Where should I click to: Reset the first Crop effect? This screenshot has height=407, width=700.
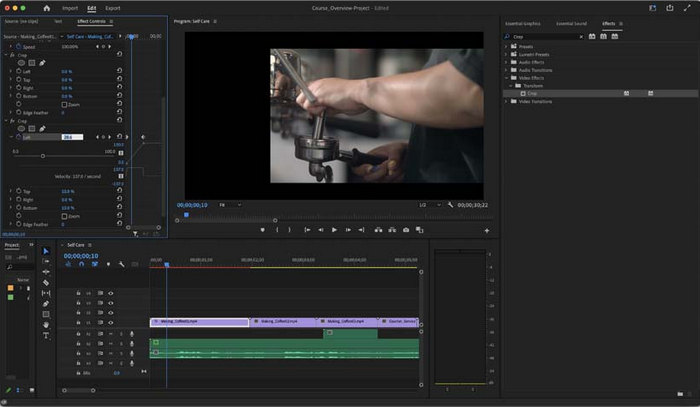(119, 54)
